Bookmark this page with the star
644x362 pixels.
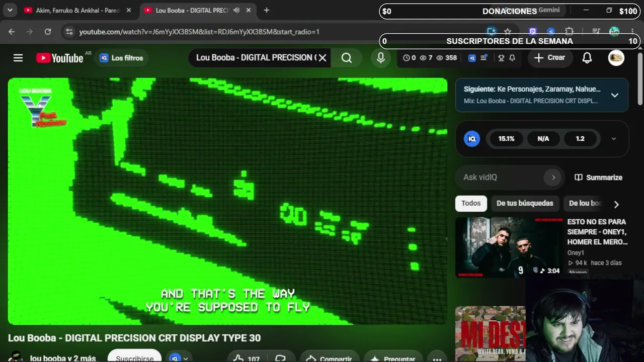[508, 32]
